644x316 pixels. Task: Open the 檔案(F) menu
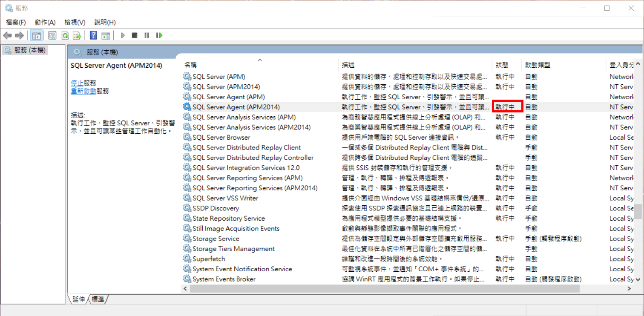16,22
